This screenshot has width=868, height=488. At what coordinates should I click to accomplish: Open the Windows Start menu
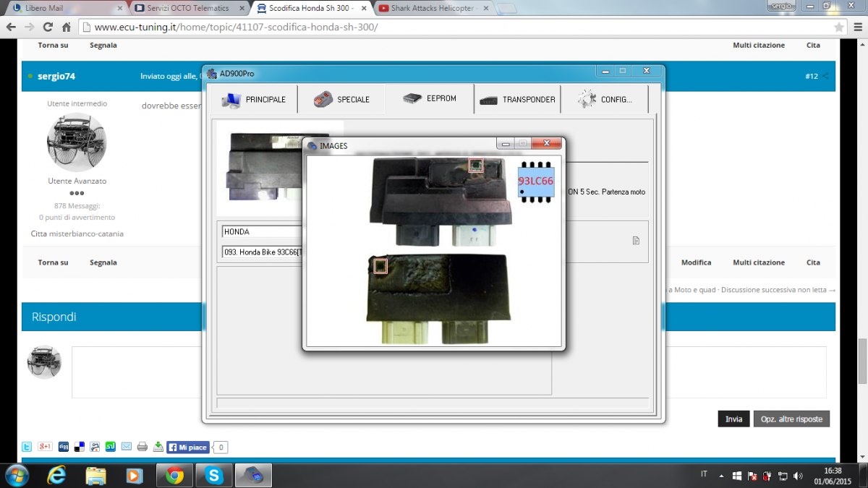[17, 475]
